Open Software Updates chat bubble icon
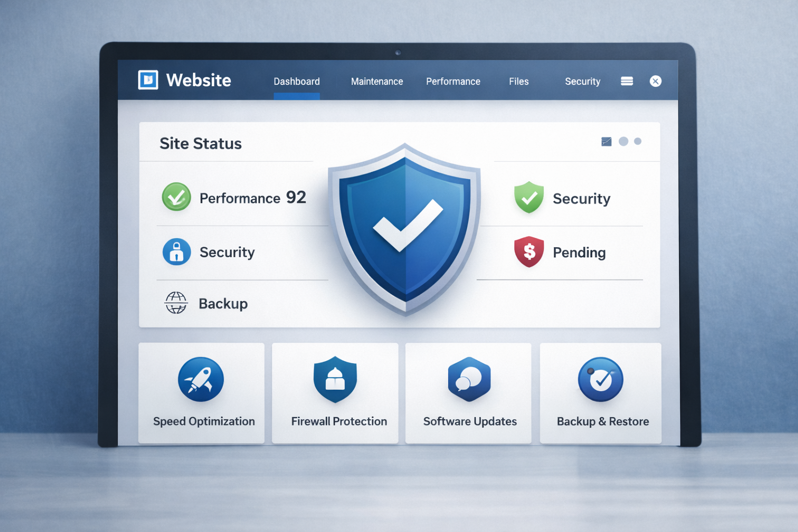This screenshot has height=532, width=798. click(469, 380)
